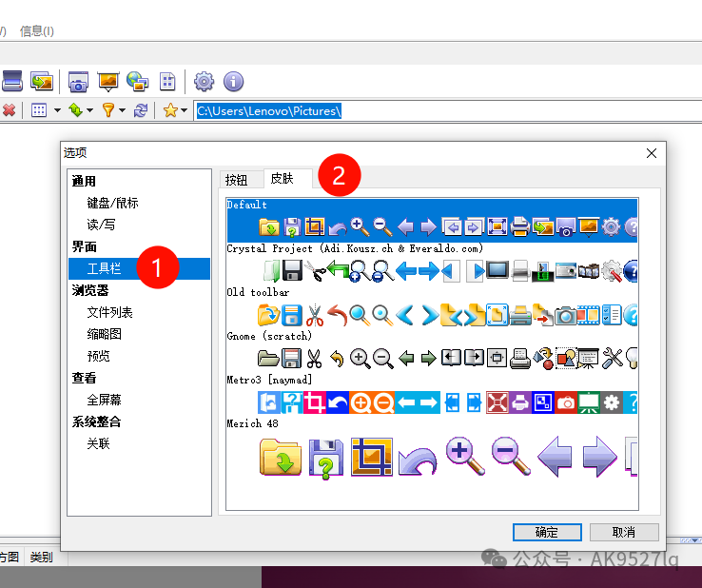702x588 pixels.
Task: Select 查看 category in options tree
Action: coord(84,378)
